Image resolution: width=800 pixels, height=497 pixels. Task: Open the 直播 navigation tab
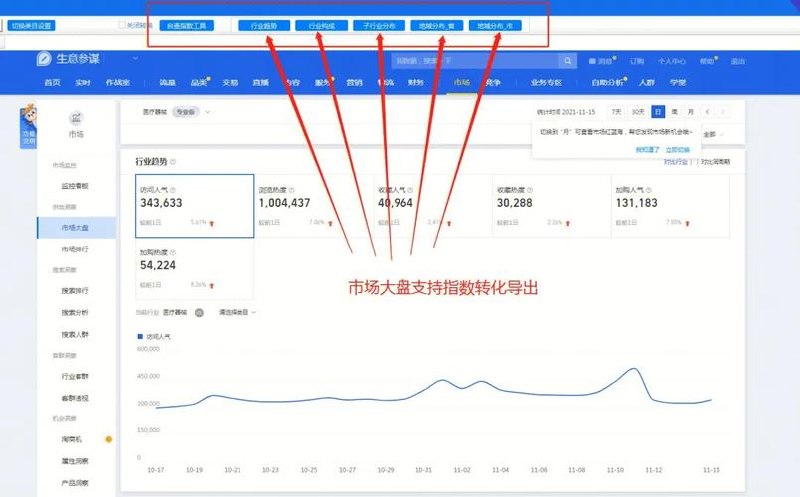tap(261, 82)
